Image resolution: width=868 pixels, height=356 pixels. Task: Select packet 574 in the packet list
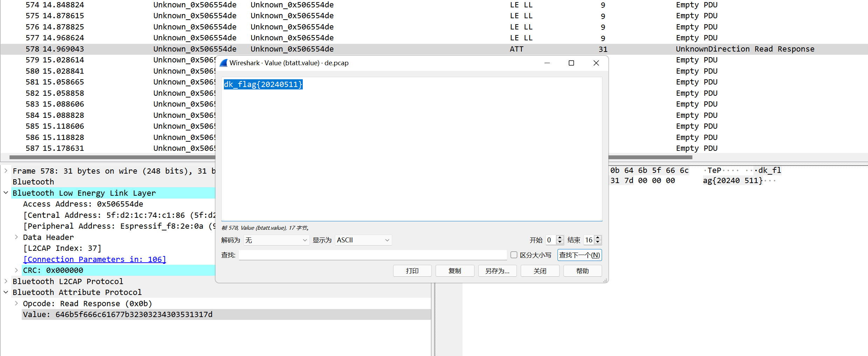[434, 5]
